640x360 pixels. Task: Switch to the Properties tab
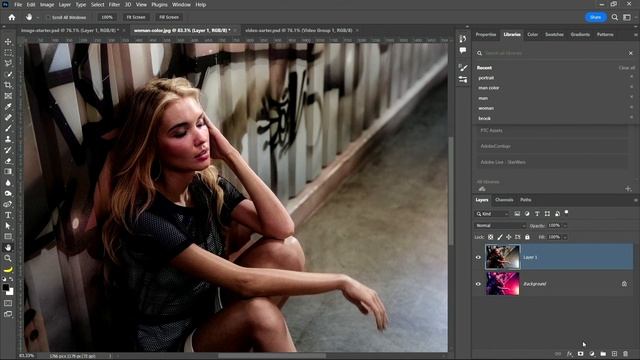coord(486,35)
